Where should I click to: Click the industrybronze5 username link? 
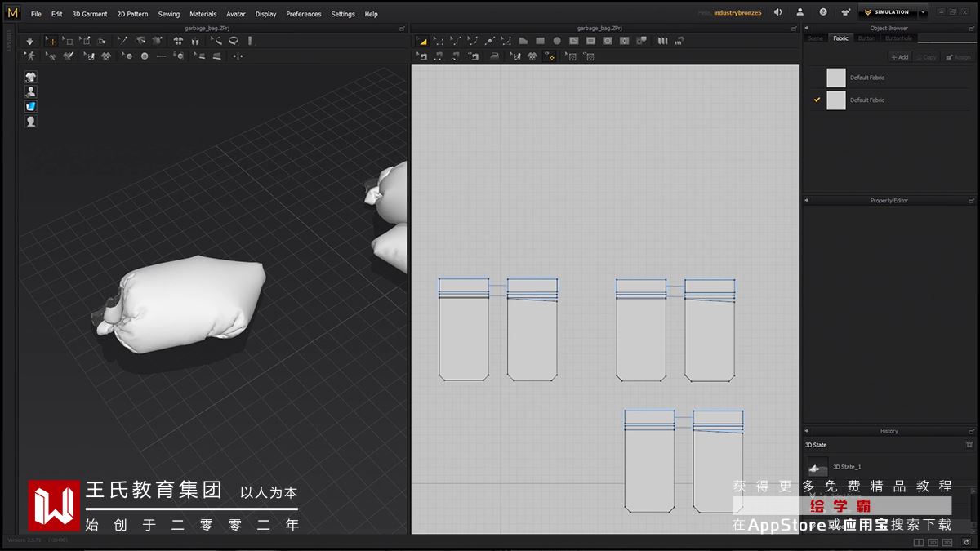[737, 14]
